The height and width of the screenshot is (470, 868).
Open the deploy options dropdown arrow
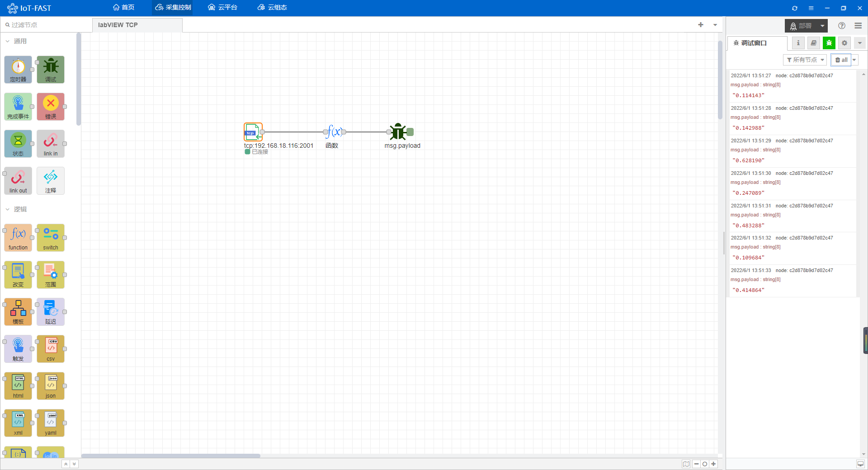pyautogui.click(x=822, y=26)
